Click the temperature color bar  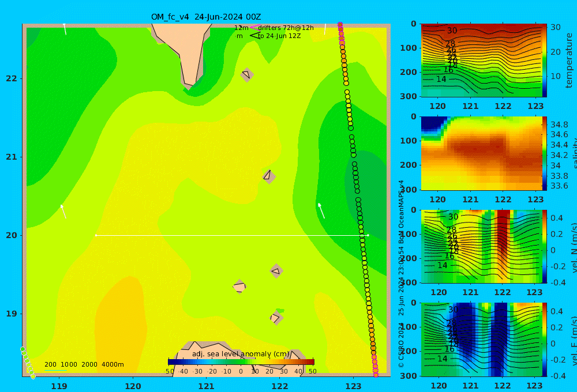545,61
